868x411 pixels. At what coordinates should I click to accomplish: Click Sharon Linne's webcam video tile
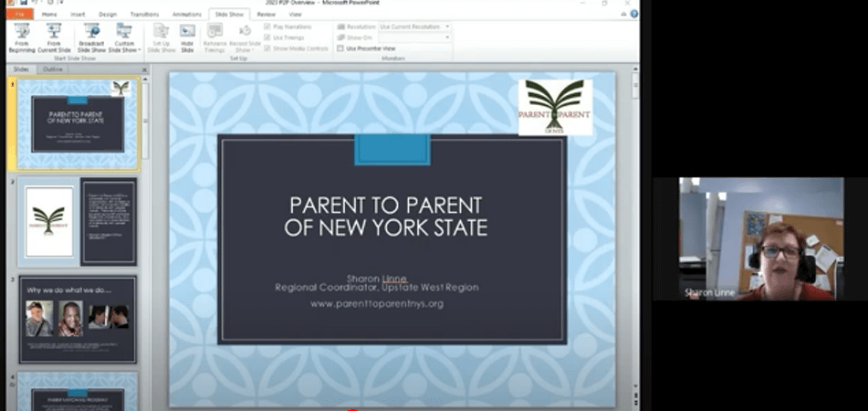click(x=760, y=238)
